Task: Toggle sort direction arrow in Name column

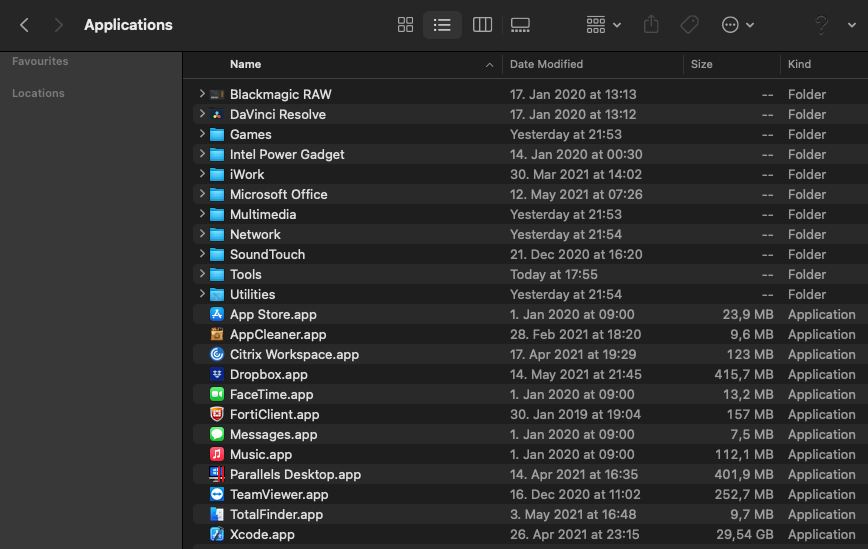Action: (489, 65)
